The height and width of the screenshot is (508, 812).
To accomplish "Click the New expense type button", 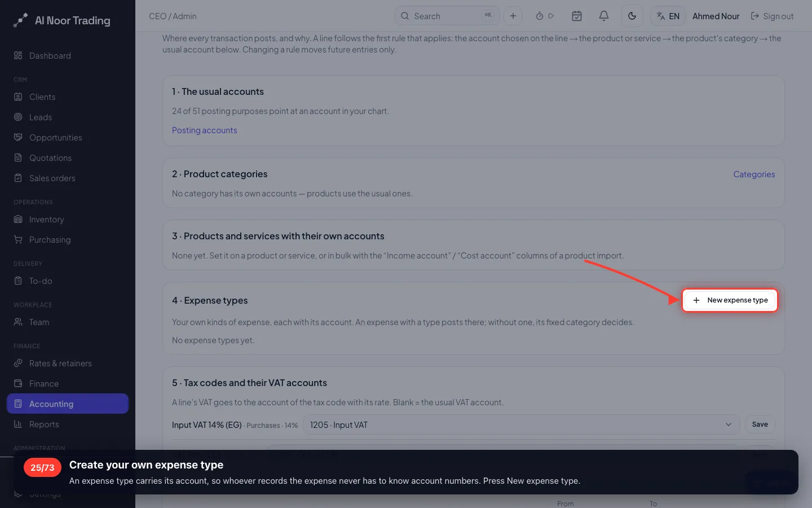I will 730,300.
